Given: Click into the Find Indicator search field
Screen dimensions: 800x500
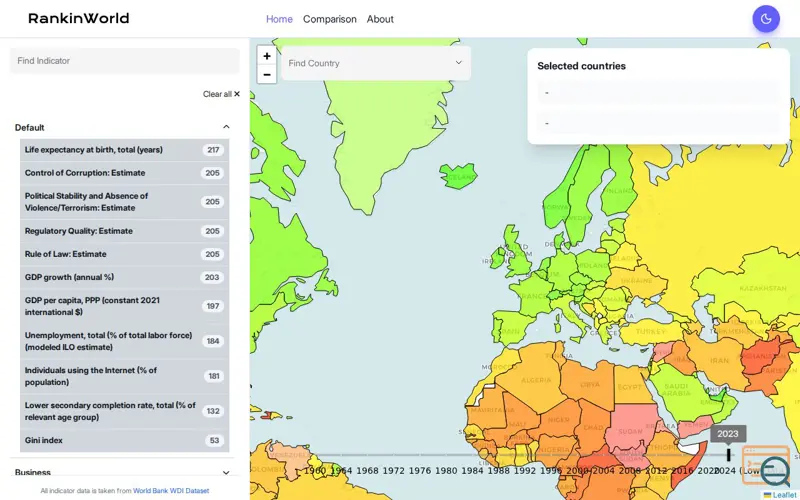Looking at the screenshot, I should tap(124, 61).
